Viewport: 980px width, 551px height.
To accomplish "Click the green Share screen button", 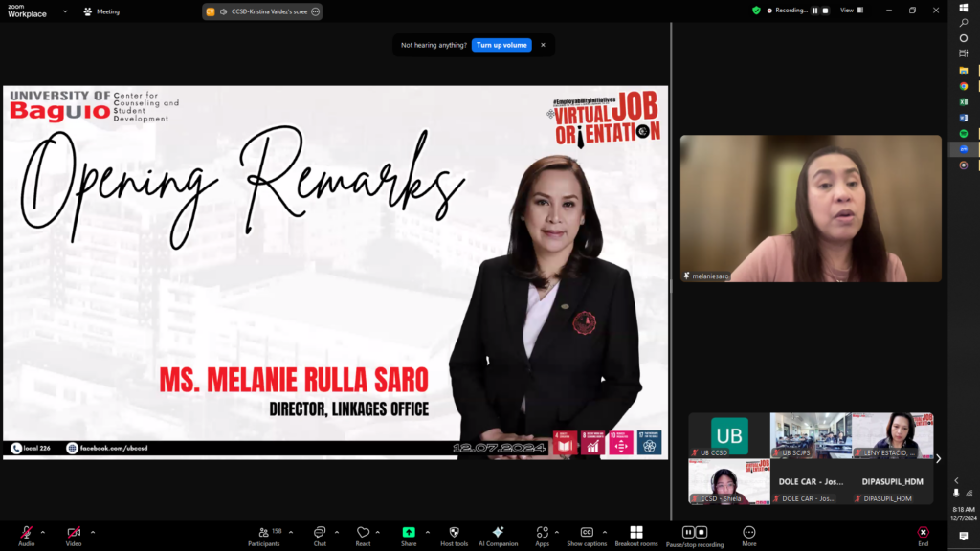I will pyautogui.click(x=409, y=536).
